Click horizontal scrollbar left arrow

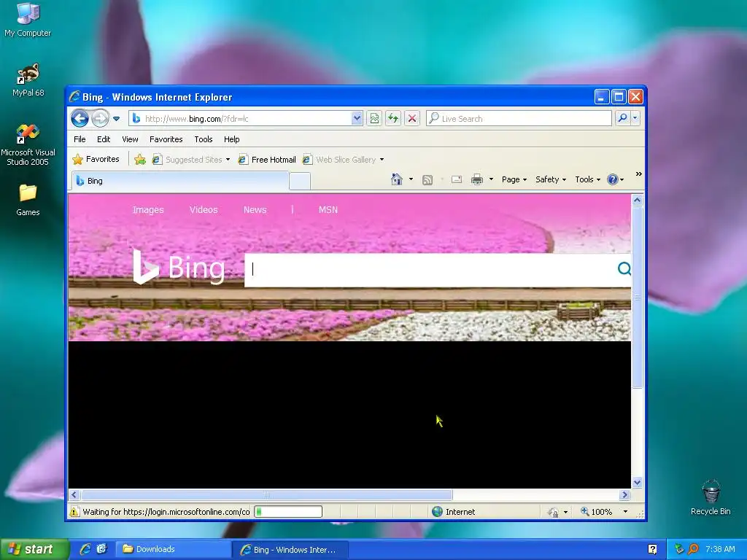(74, 495)
